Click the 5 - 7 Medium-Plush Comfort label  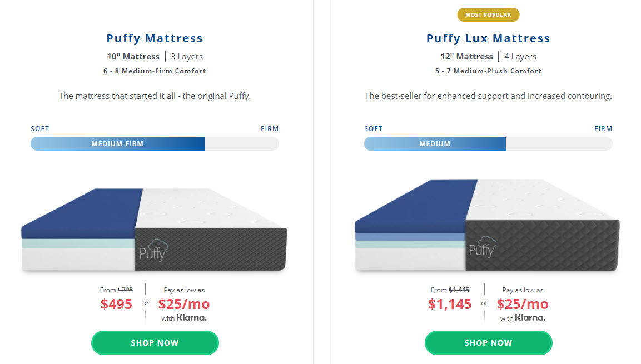[488, 71]
